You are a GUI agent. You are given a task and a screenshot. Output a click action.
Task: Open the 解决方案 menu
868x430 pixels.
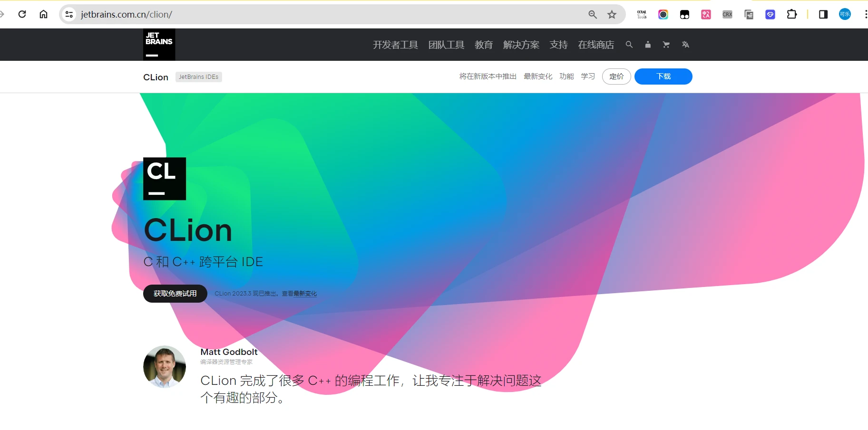pyautogui.click(x=521, y=45)
